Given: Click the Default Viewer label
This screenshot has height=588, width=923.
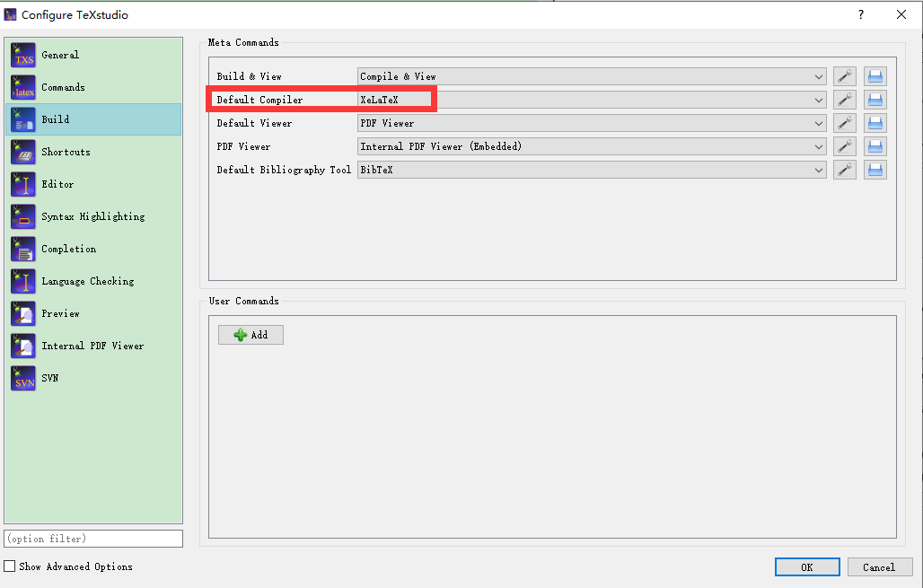Looking at the screenshot, I should [x=254, y=123].
